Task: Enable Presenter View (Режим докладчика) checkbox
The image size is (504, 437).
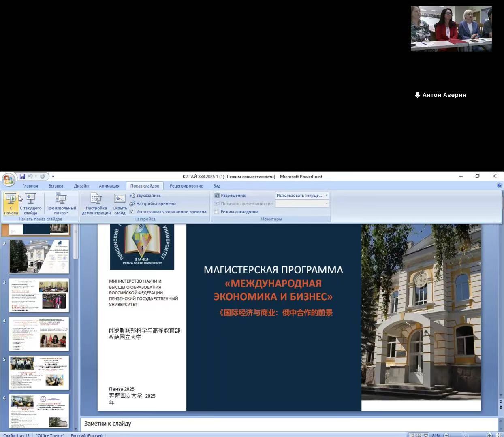Action: coord(216,212)
